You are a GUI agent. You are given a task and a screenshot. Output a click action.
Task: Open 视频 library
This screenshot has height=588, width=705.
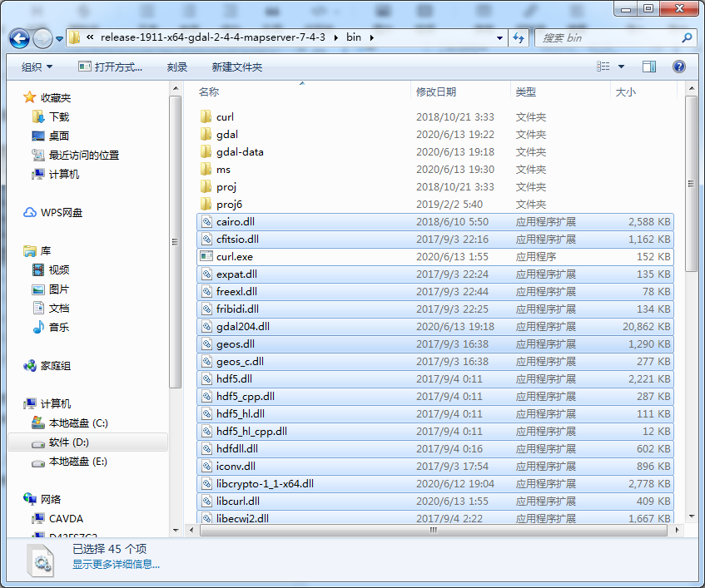click(x=51, y=269)
